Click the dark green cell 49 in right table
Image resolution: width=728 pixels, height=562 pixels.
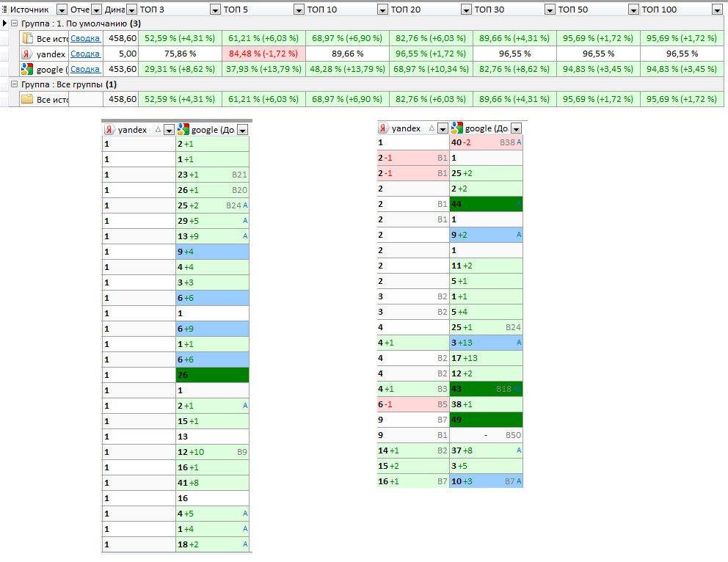(486, 420)
